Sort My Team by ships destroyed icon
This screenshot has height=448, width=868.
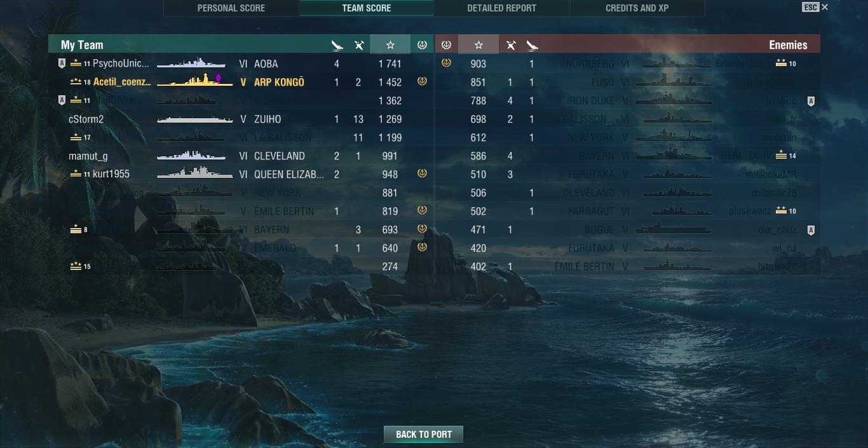[x=337, y=45]
